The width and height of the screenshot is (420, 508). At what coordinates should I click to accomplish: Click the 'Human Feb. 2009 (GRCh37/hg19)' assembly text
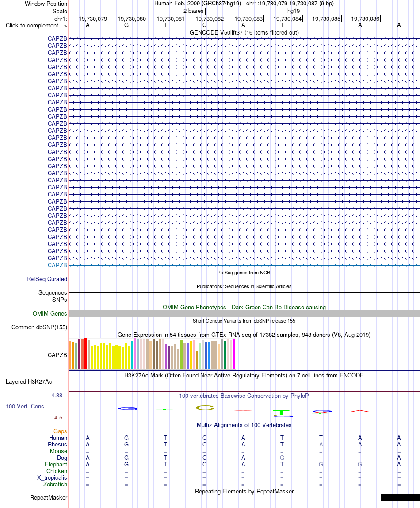[x=197, y=4]
